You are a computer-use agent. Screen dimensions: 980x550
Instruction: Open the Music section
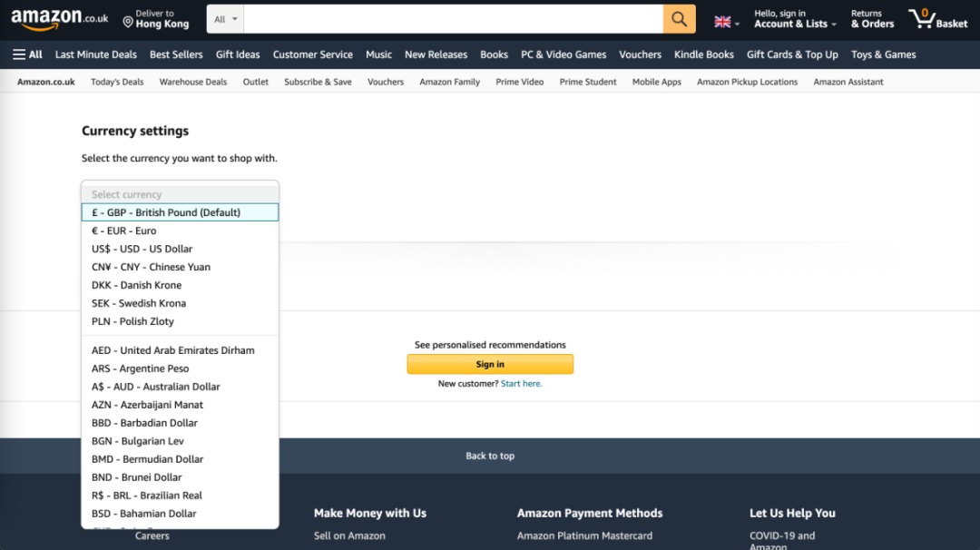378,54
